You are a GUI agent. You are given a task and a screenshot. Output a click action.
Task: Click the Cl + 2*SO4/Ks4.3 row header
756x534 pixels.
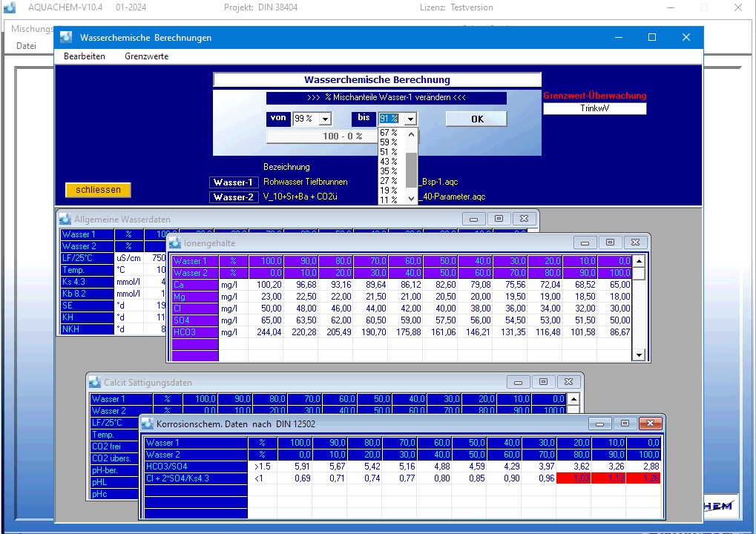click(196, 478)
